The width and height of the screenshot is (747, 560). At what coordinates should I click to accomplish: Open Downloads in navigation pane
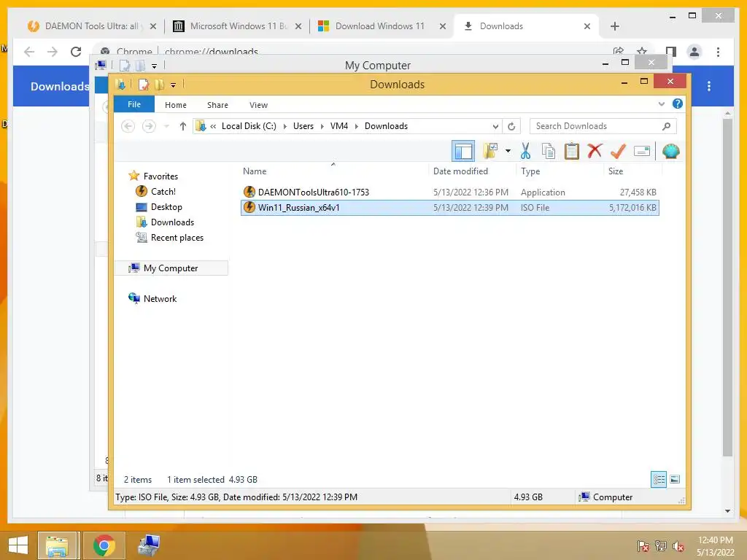[x=172, y=222]
